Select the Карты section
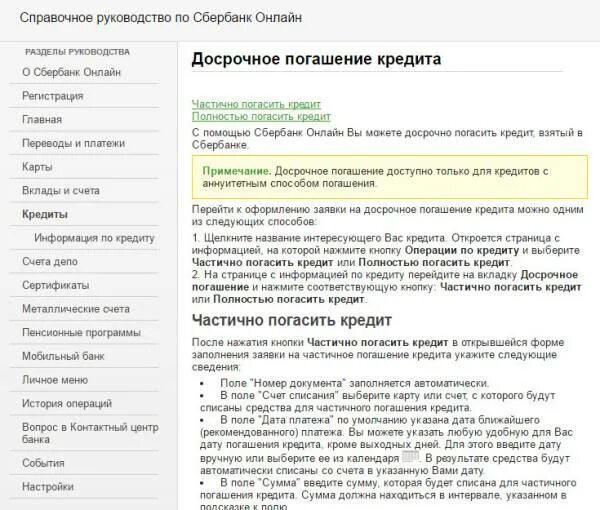The image size is (600, 510). 37,167
